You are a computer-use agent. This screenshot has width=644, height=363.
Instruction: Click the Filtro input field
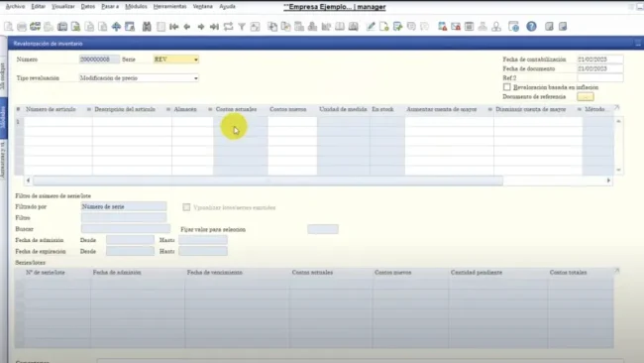(124, 217)
